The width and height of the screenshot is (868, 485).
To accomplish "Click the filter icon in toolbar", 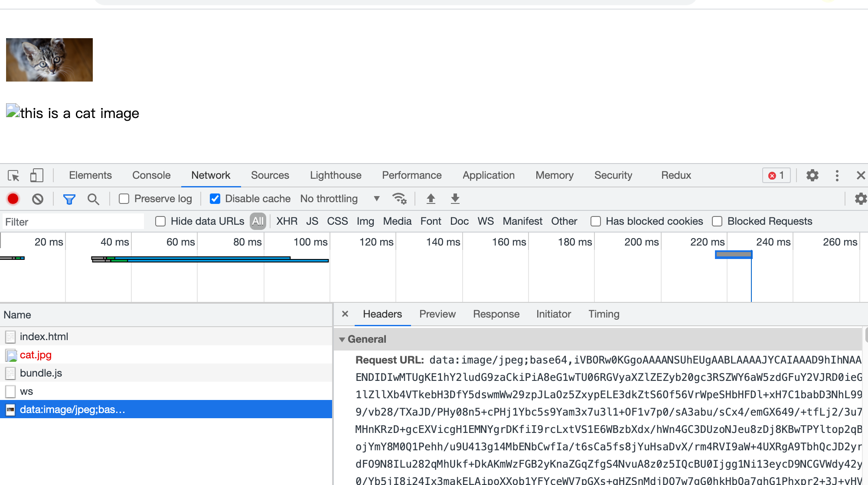I will pyautogui.click(x=70, y=199).
